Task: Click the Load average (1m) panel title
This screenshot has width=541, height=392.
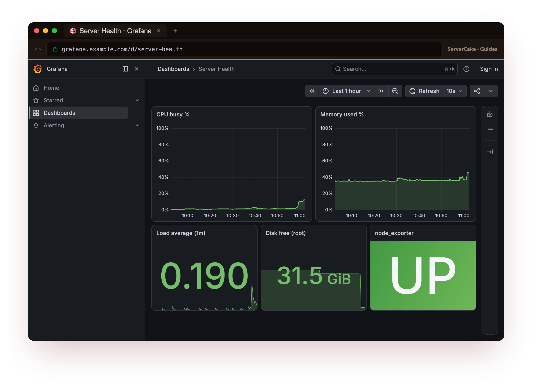Action: coord(181,234)
